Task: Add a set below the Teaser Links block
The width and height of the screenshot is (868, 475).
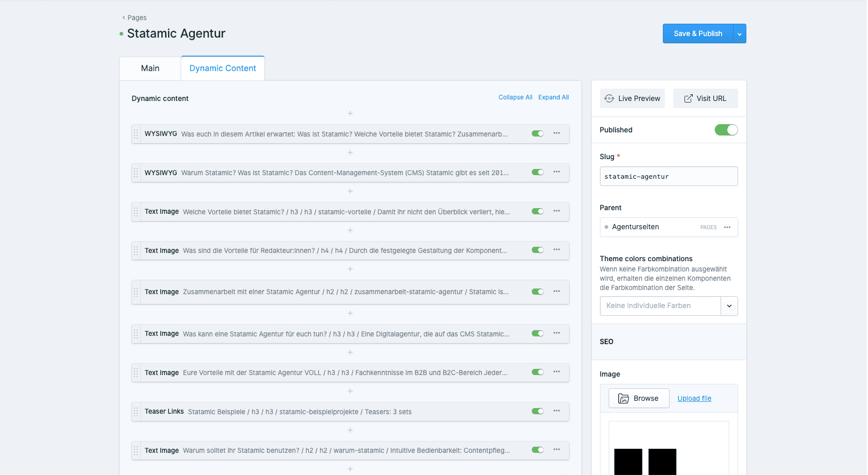Action: coord(350,430)
